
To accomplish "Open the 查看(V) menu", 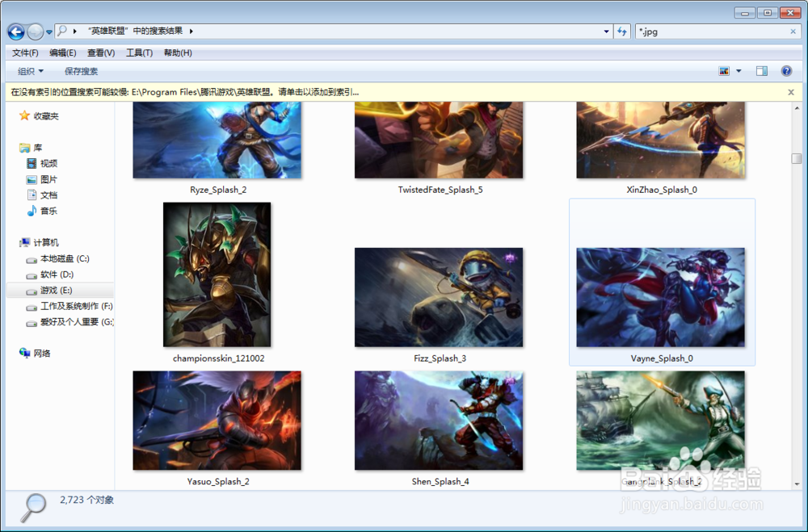I will pyautogui.click(x=101, y=52).
